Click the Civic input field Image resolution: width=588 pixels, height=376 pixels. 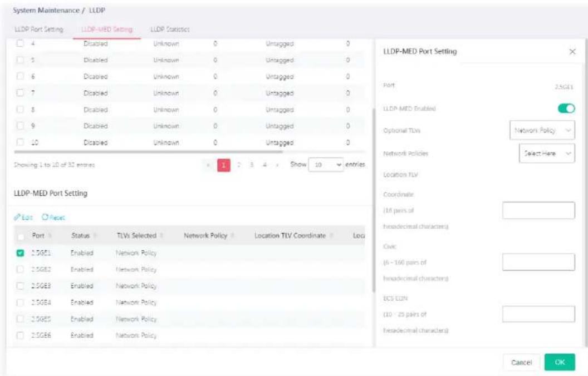[538, 262]
